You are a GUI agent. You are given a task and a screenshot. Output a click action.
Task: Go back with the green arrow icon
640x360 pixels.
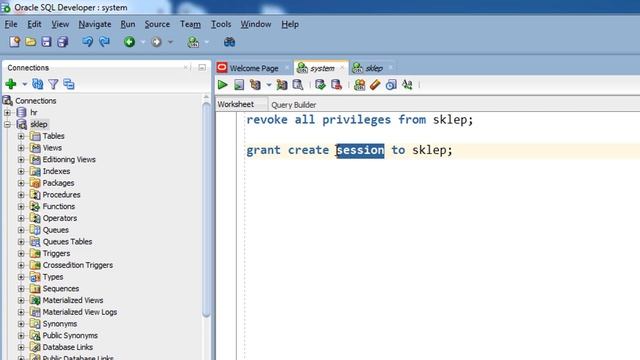tap(129, 42)
